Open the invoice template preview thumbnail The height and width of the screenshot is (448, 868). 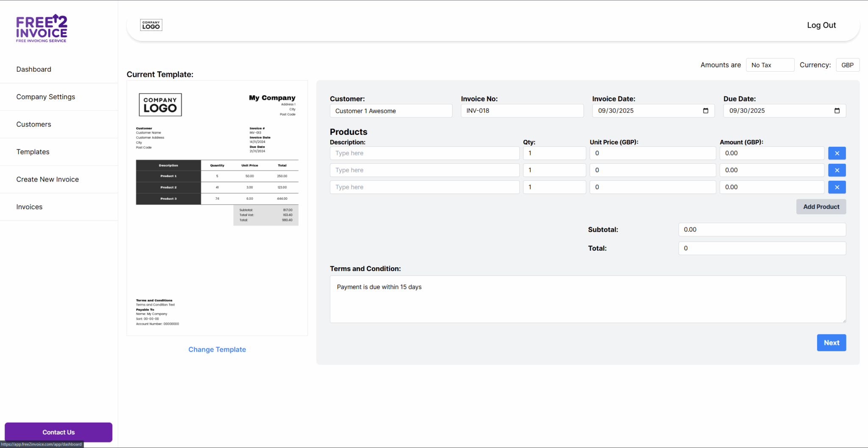pyautogui.click(x=217, y=208)
